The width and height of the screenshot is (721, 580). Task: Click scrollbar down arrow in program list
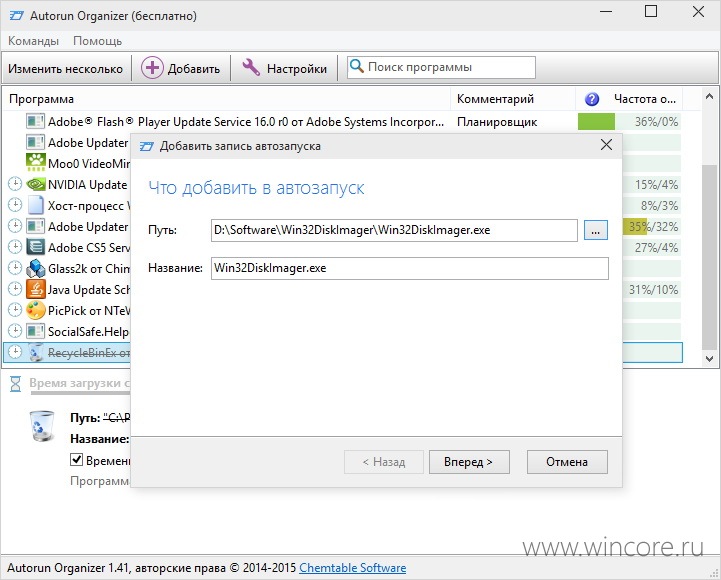tap(710, 358)
